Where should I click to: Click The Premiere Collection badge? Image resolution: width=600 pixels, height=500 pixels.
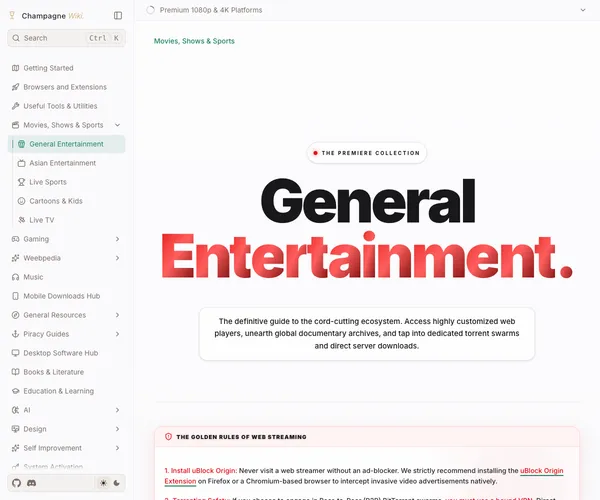[367, 153]
